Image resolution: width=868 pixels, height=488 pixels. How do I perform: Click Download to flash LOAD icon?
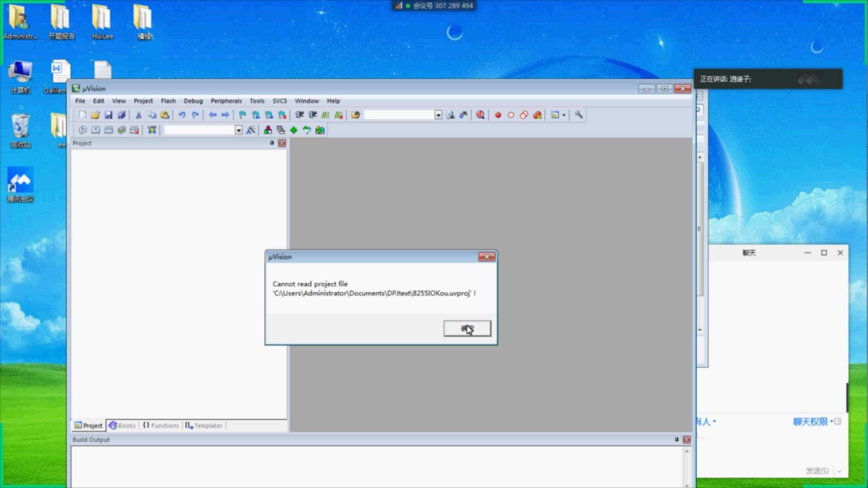152,130
